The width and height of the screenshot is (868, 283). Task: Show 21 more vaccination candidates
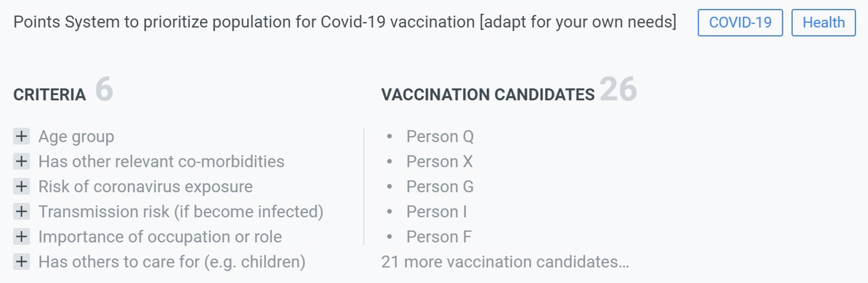coord(505,262)
